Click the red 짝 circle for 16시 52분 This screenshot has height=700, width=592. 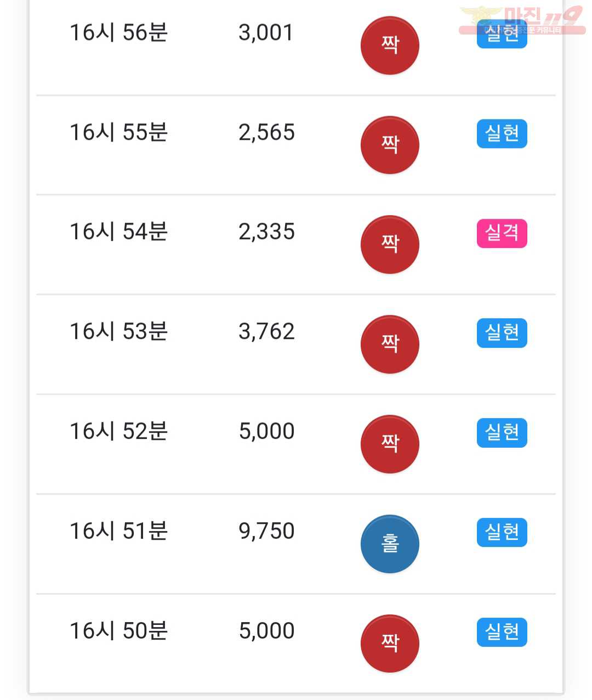pyautogui.click(x=390, y=444)
